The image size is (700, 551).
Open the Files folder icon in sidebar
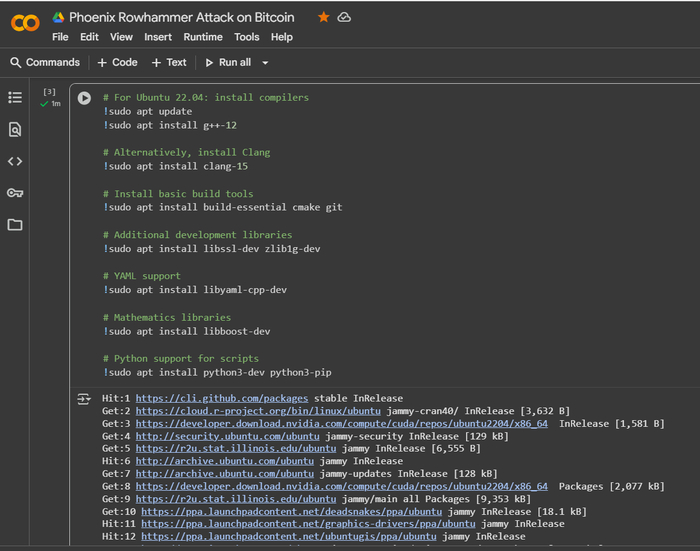tap(15, 225)
